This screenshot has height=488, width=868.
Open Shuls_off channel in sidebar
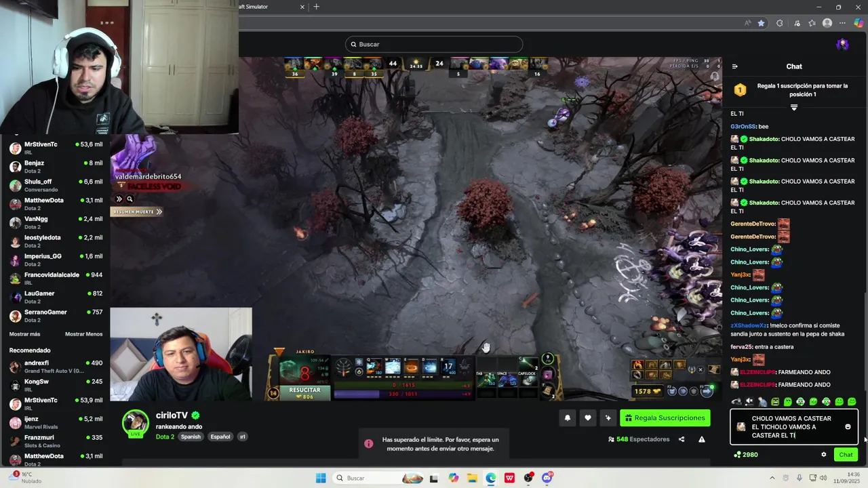point(56,185)
